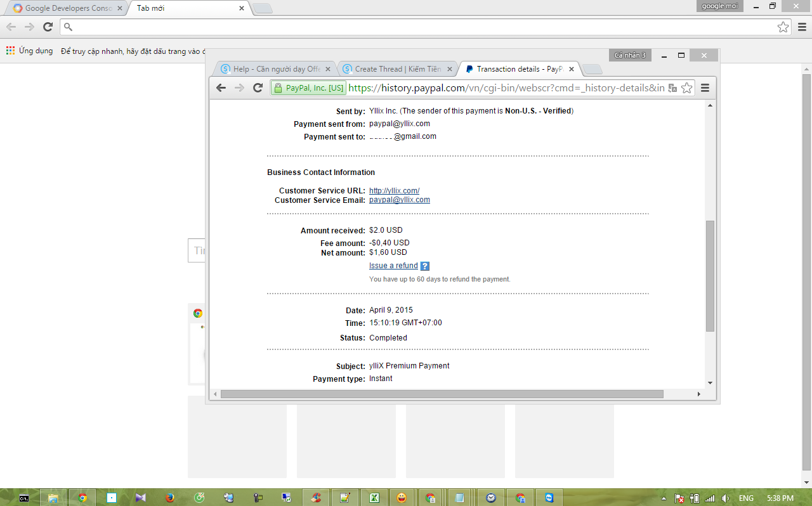Click the 'Instant' payment type value

[381, 379]
